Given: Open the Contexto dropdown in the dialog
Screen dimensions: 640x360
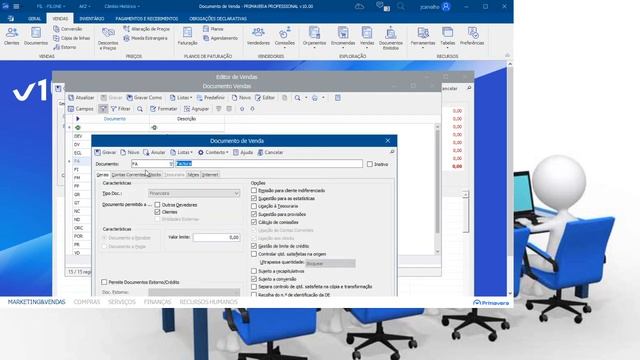Looking at the screenshot, I should tap(213, 152).
